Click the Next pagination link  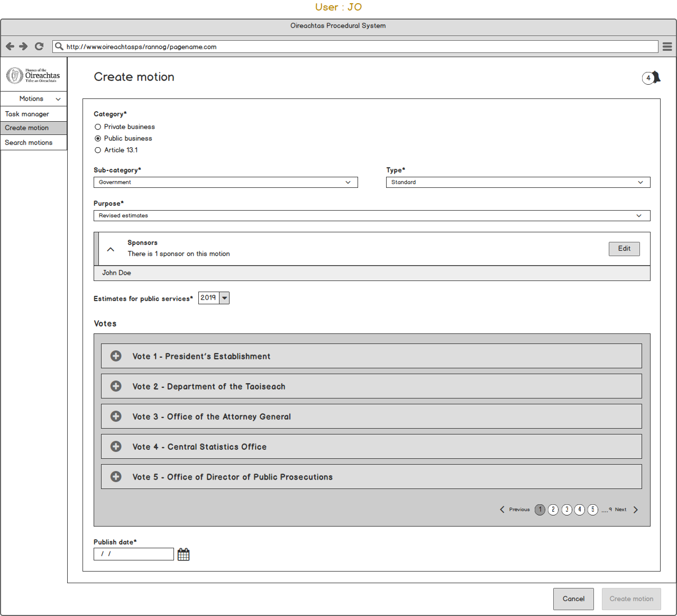pyautogui.click(x=620, y=510)
